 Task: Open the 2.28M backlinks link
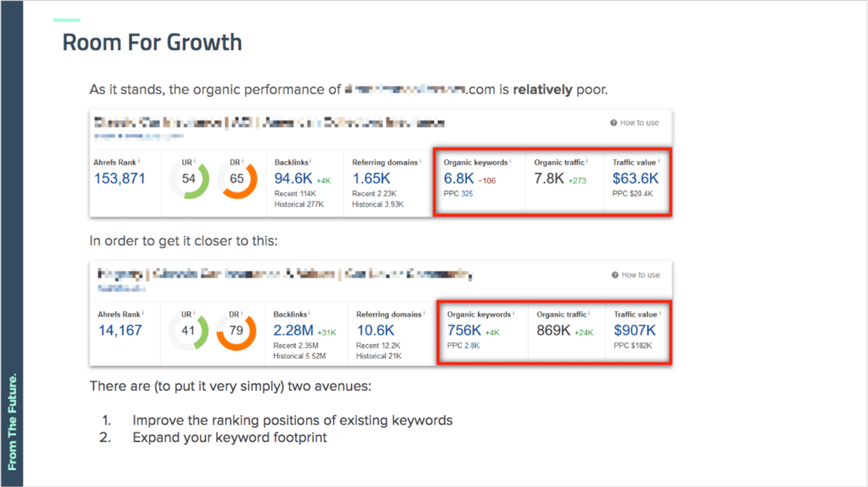294,330
